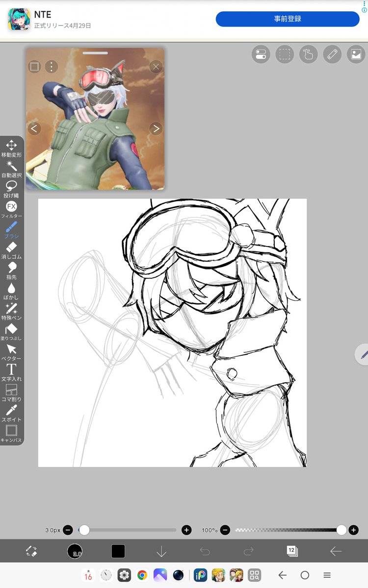Select the 投げ縄 lasso tool
Viewport: 368px width, 588px height.
(x=11, y=190)
